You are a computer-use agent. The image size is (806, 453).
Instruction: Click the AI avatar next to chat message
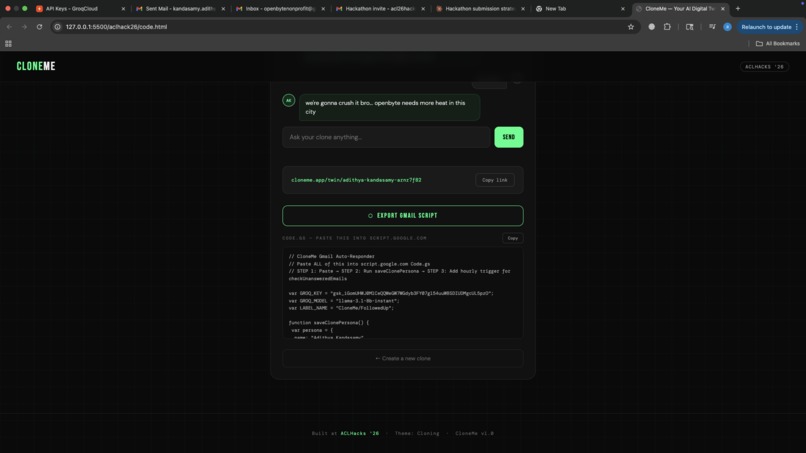(288, 100)
